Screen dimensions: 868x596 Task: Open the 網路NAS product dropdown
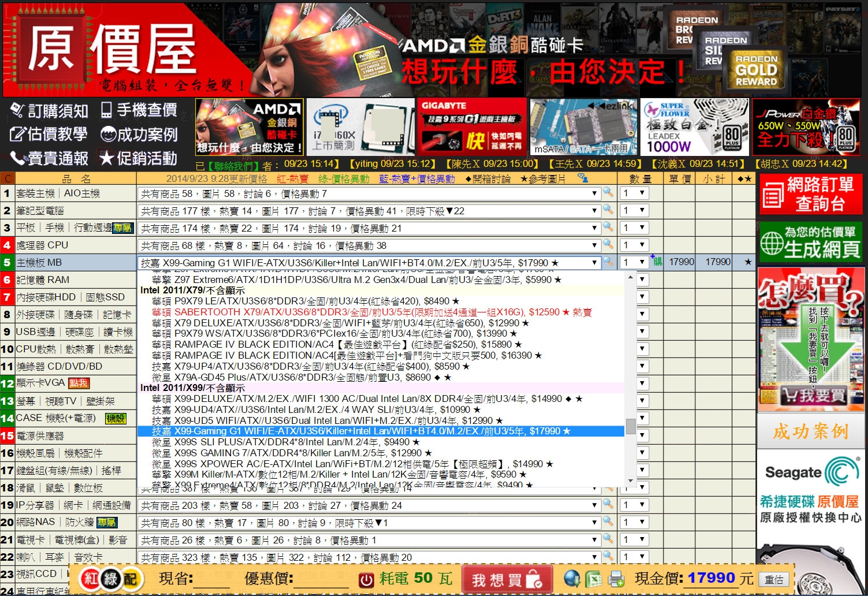(x=369, y=522)
